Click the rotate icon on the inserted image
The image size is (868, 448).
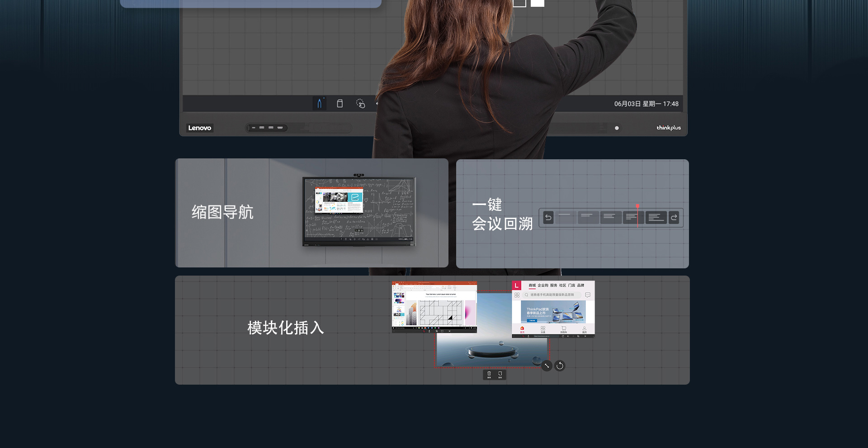tap(559, 365)
